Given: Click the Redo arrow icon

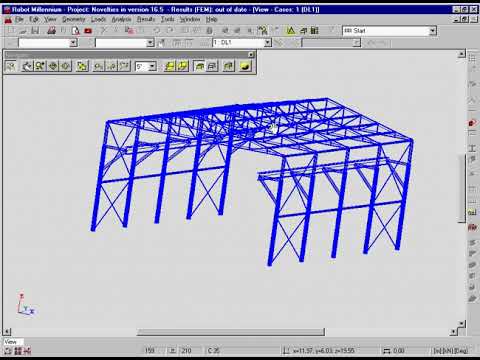Looking at the screenshot, I should click(x=170, y=31).
